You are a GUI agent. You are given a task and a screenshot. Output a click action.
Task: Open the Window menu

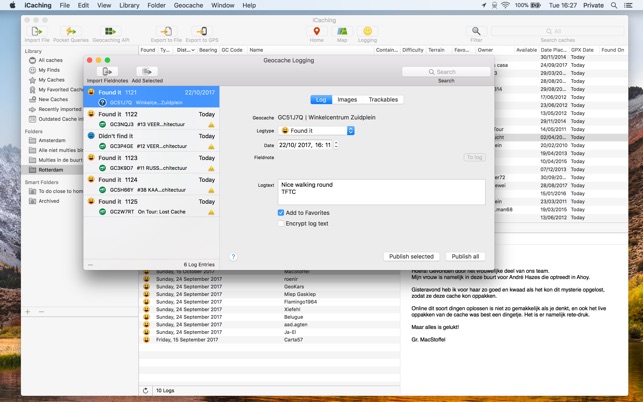[x=223, y=5]
